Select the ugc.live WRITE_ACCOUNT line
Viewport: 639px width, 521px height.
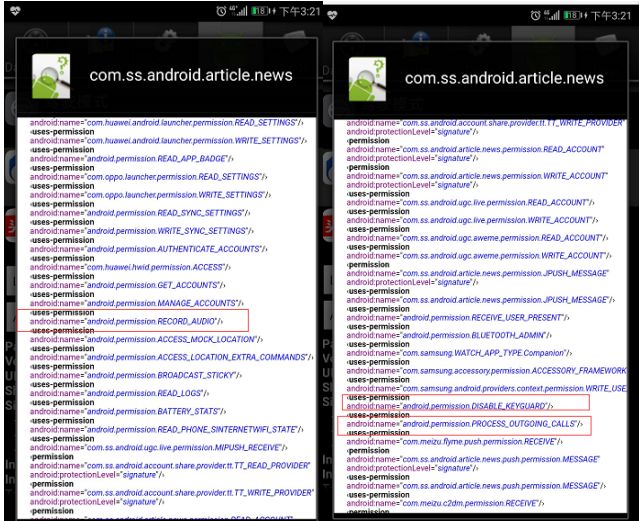pos(472,220)
